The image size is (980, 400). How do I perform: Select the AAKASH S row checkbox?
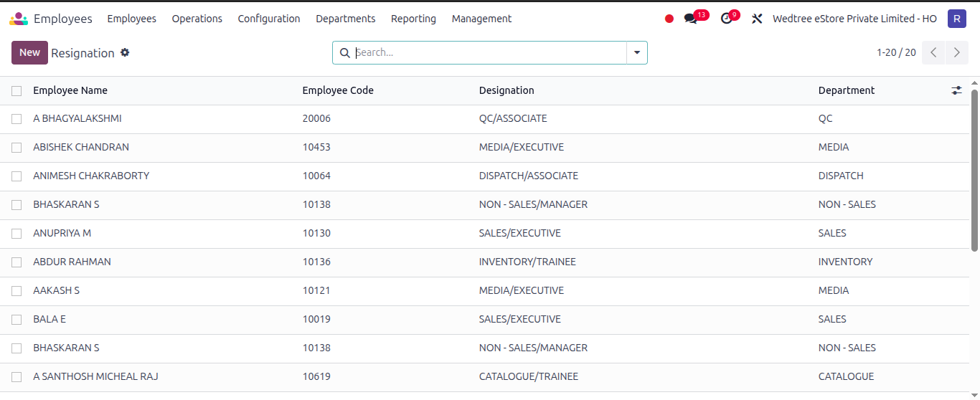tap(17, 291)
